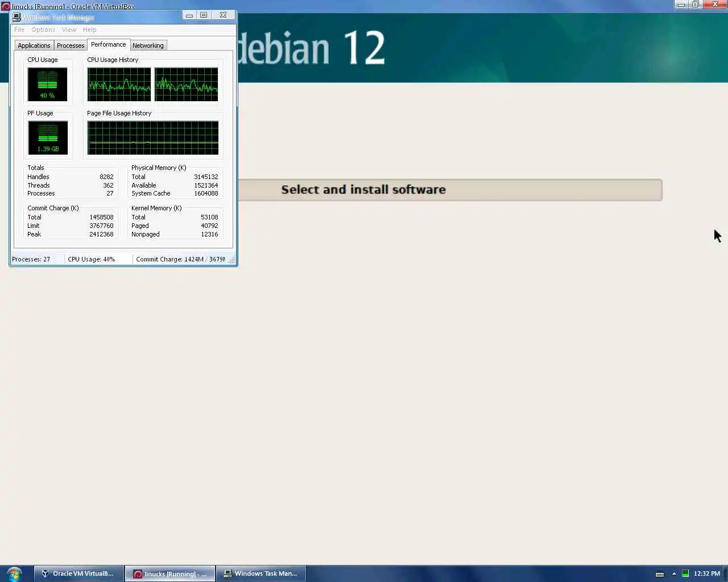Click System Cache value 1604088

click(206, 193)
